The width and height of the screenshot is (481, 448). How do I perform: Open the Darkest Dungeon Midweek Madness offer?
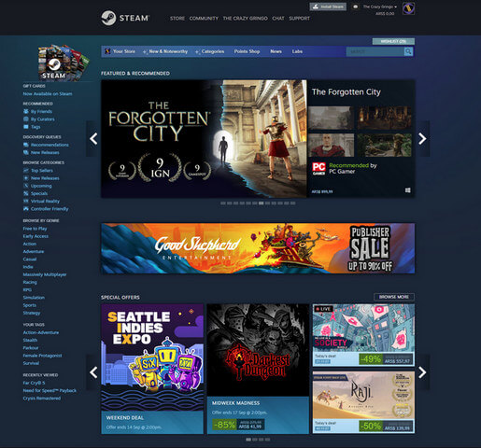click(x=258, y=369)
